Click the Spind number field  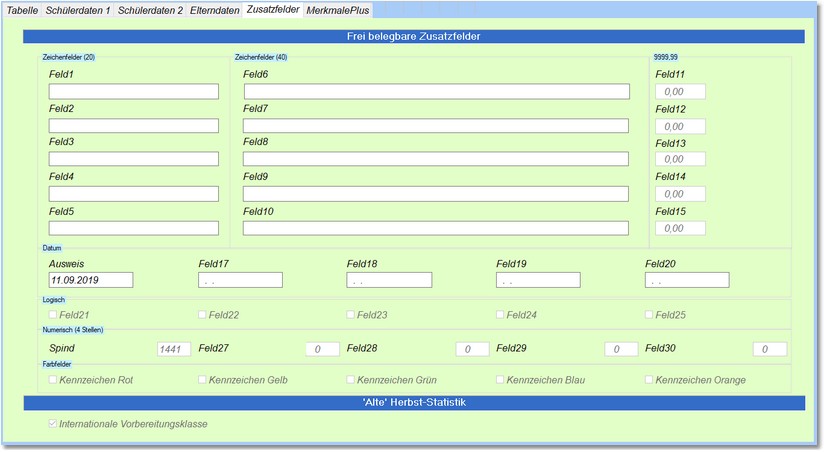(x=173, y=349)
